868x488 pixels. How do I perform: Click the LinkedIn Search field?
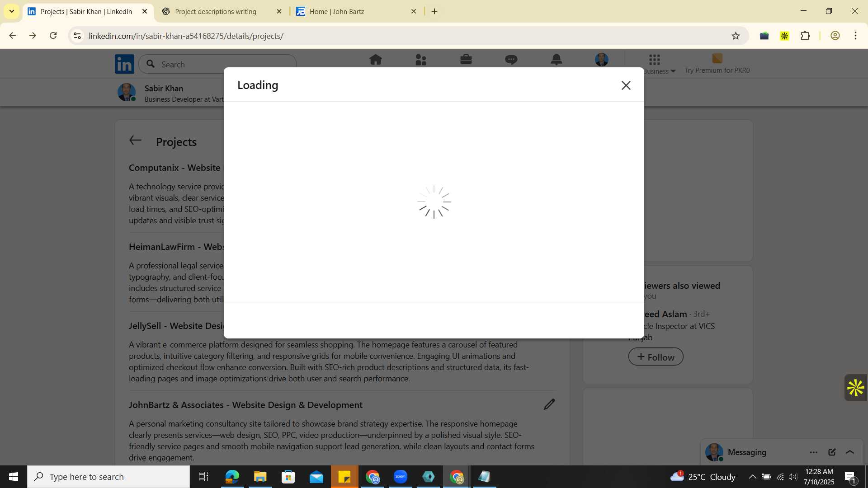[217, 64]
